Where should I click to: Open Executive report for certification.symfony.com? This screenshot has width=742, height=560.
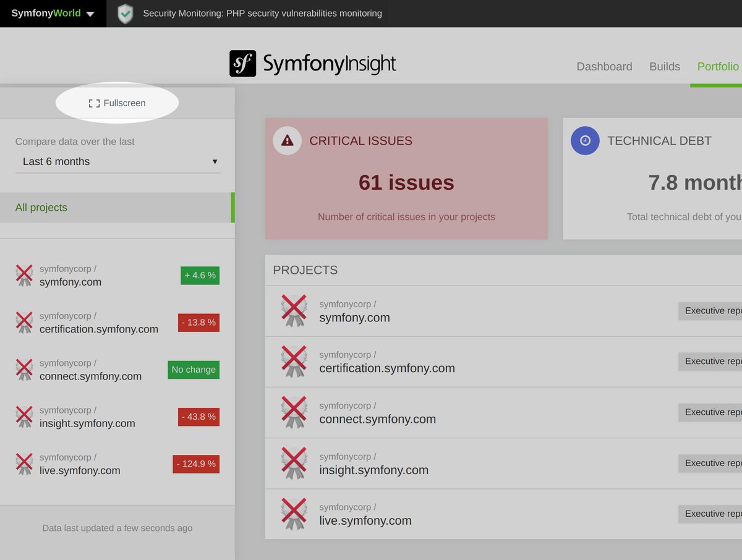point(710,362)
